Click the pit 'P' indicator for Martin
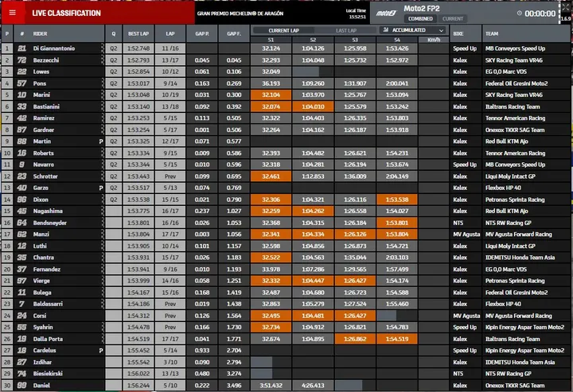This screenshot has height=392, width=573. click(101, 142)
